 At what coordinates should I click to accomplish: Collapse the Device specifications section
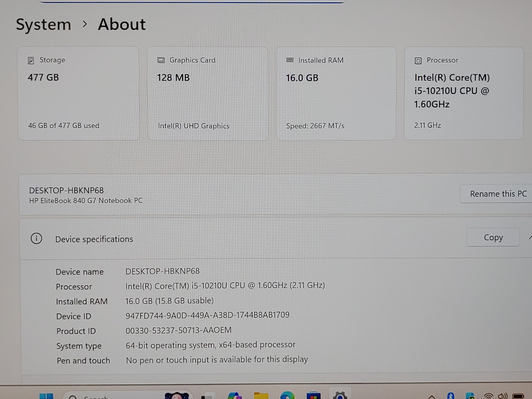pos(530,238)
